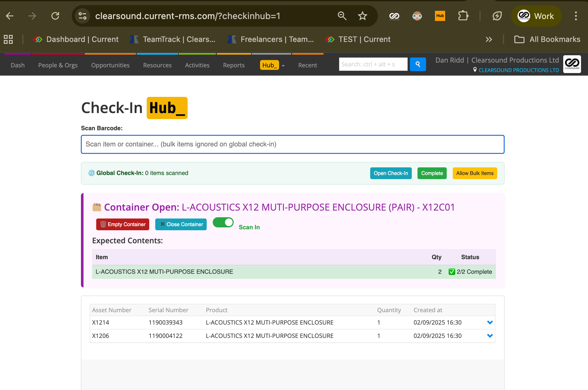Click serial number 1190039343
Viewport: 588px width, 390px height.
click(165, 322)
